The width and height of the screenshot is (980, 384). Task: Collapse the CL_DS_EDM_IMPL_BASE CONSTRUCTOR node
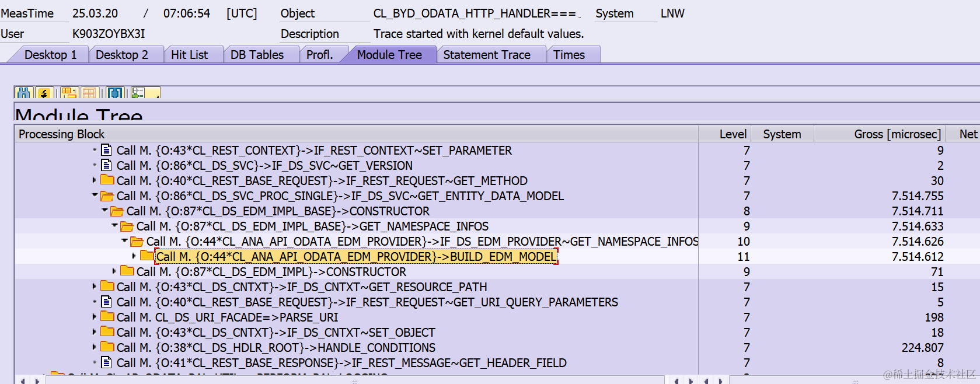pos(104,211)
